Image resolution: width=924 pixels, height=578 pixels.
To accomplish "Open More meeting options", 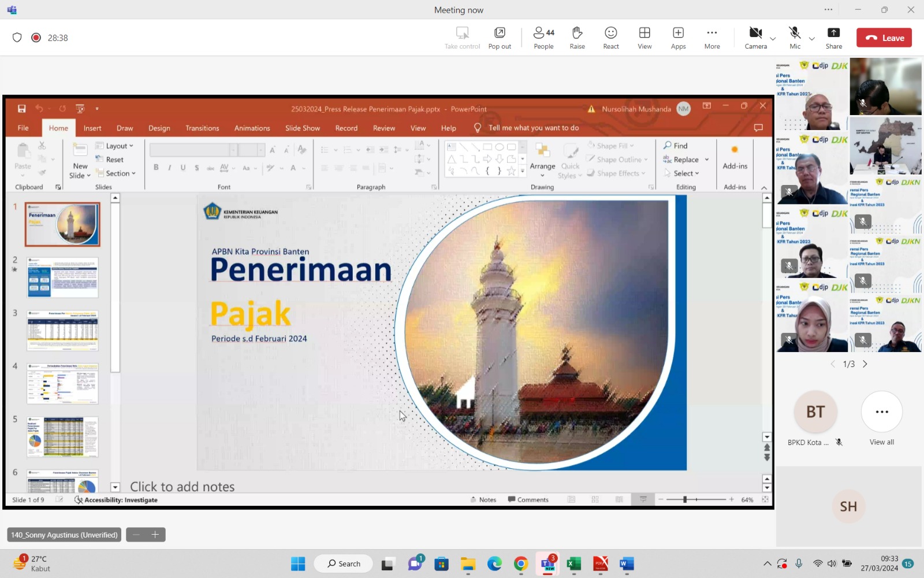I will tap(711, 38).
